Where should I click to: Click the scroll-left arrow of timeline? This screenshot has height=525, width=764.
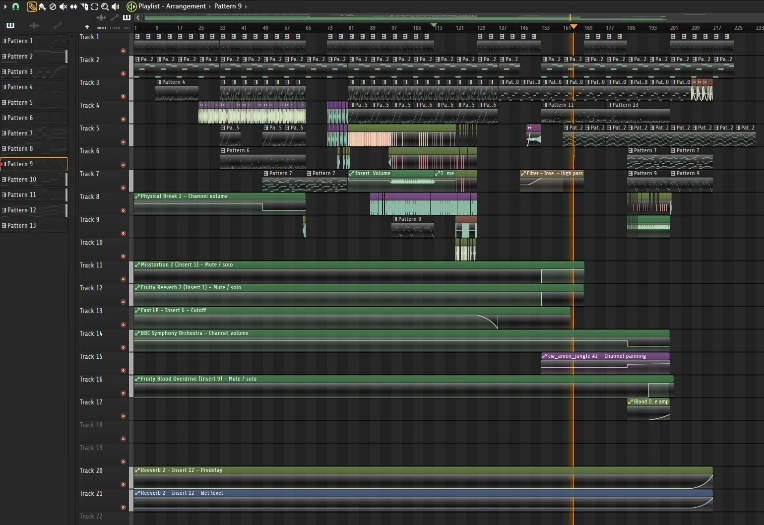pos(138,18)
